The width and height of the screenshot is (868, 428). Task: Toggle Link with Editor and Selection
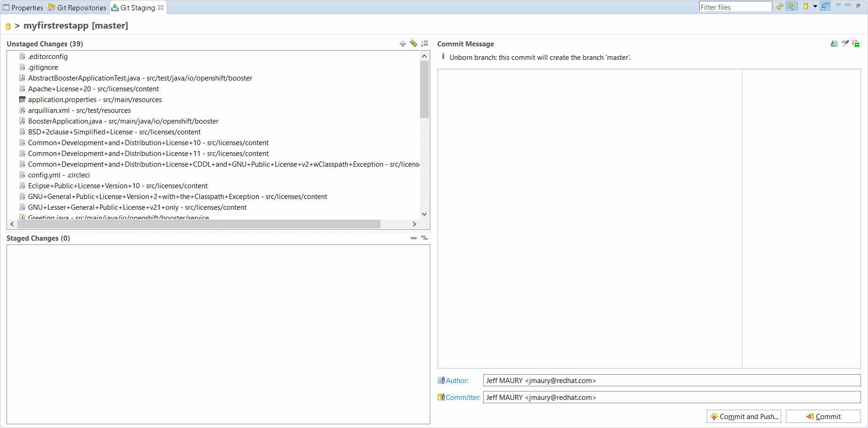click(791, 7)
